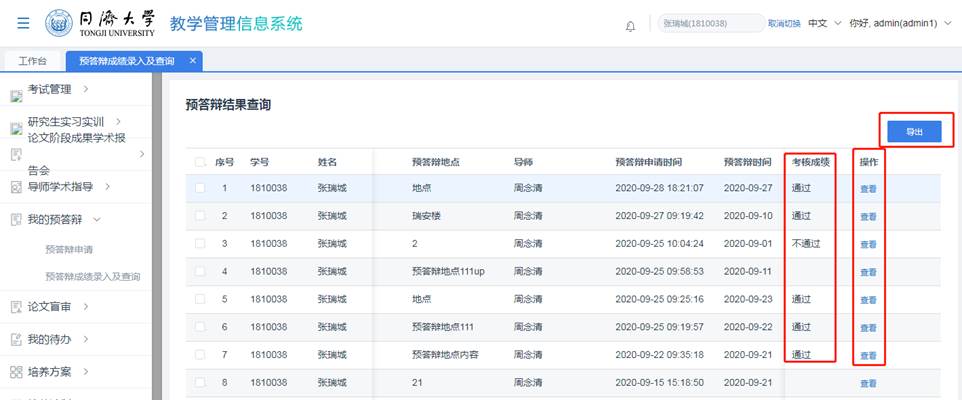This screenshot has width=962, height=400.
Task: Click the notification bell icon
Action: [x=630, y=25]
